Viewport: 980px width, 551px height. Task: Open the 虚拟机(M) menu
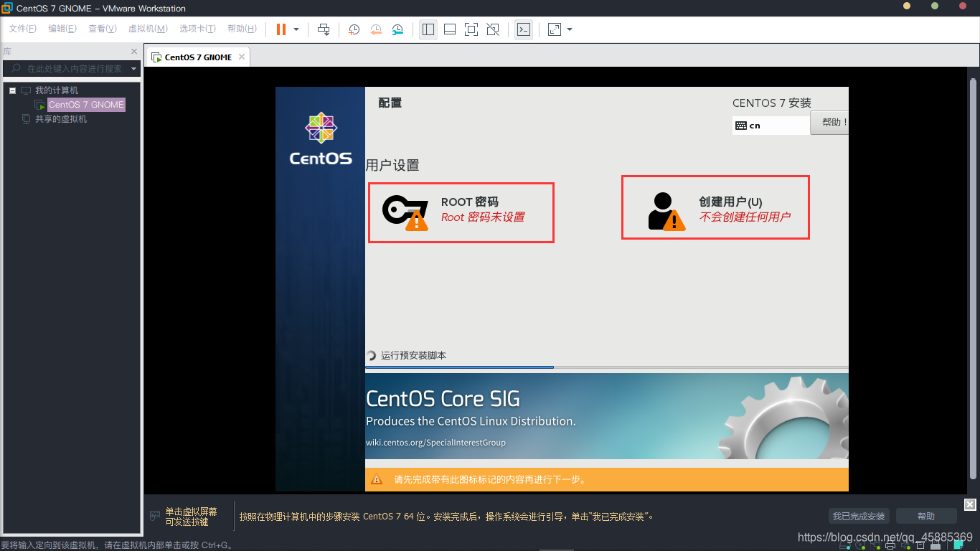148,29
